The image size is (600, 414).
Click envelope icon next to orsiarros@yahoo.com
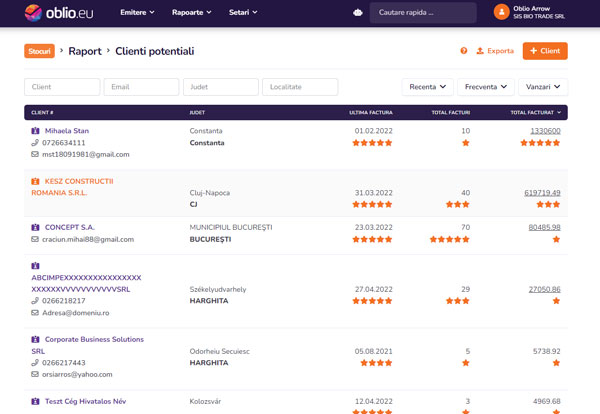(x=35, y=374)
